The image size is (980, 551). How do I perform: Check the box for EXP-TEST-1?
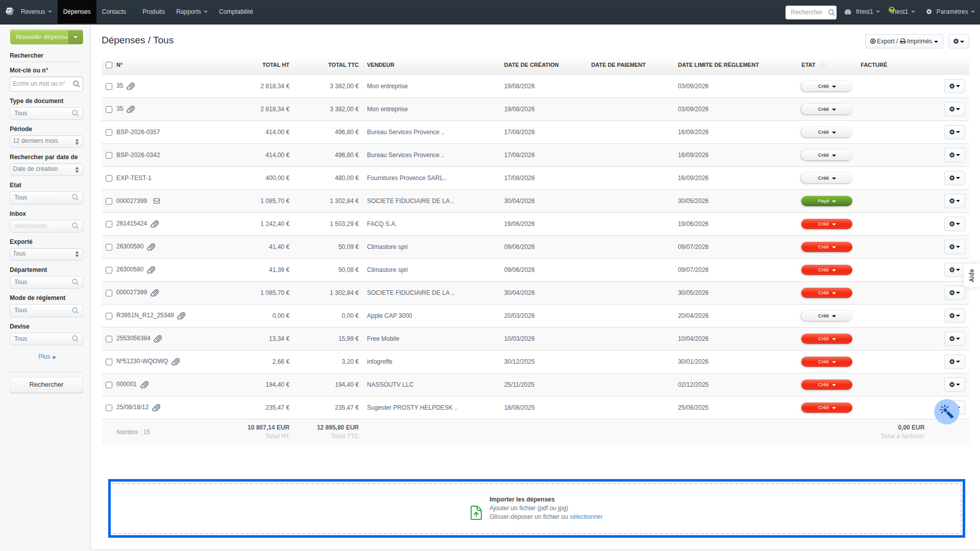point(109,178)
